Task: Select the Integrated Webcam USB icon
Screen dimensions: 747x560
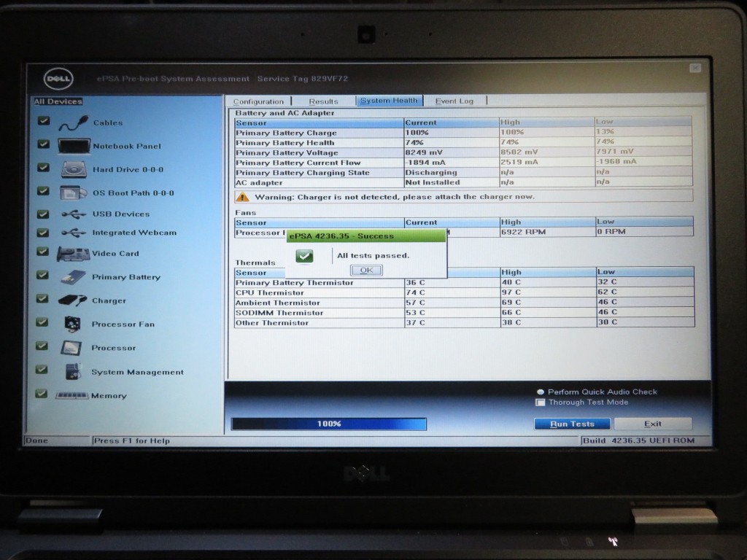Action: point(74,233)
